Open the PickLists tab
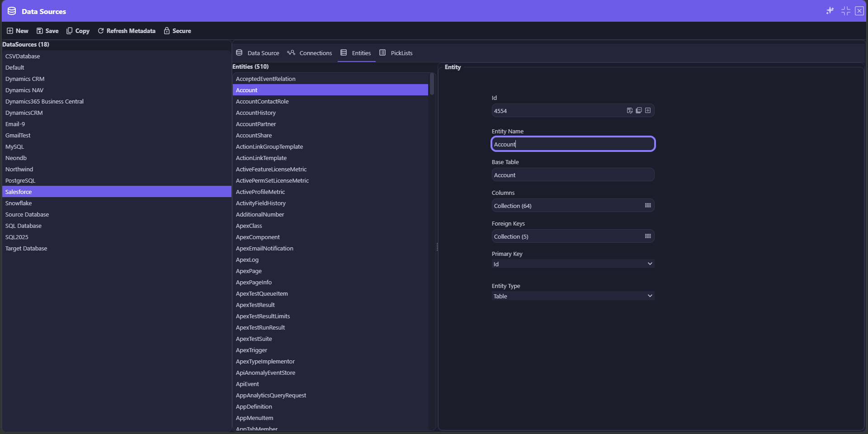The height and width of the screenshot is (434, 868). [x=396, y=53]
